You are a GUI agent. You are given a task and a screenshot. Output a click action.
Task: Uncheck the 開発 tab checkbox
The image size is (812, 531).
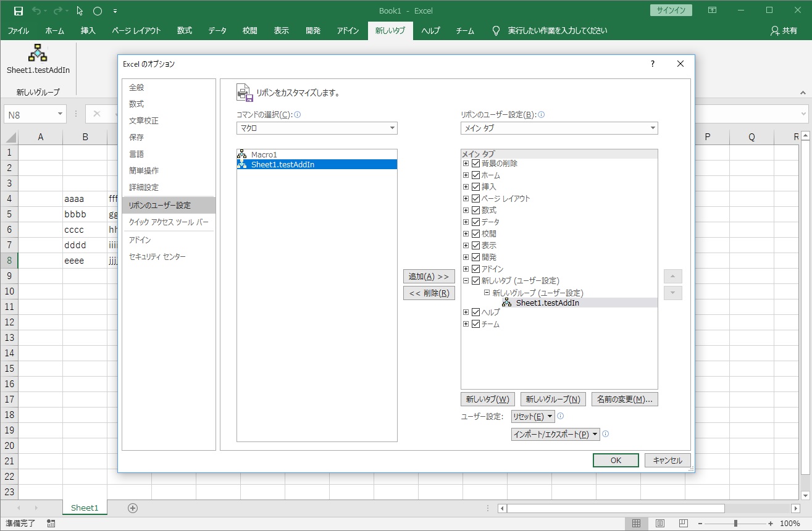coord(475,257)
